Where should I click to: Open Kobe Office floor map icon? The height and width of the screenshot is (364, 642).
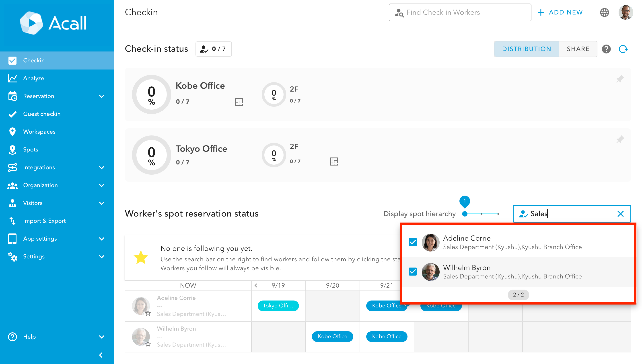tap(239, 102)
